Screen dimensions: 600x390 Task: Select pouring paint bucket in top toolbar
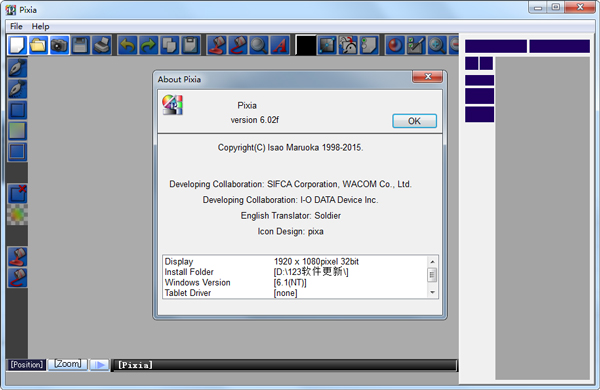coord(217,45)
